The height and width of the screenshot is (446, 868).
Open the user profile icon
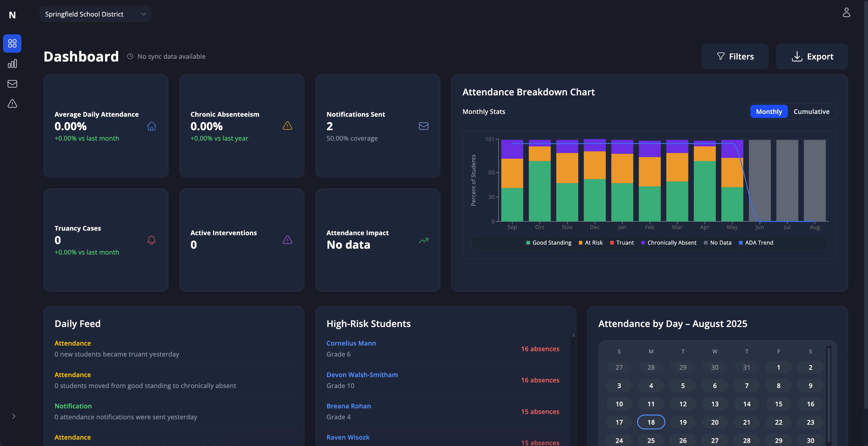pos(846,12)
